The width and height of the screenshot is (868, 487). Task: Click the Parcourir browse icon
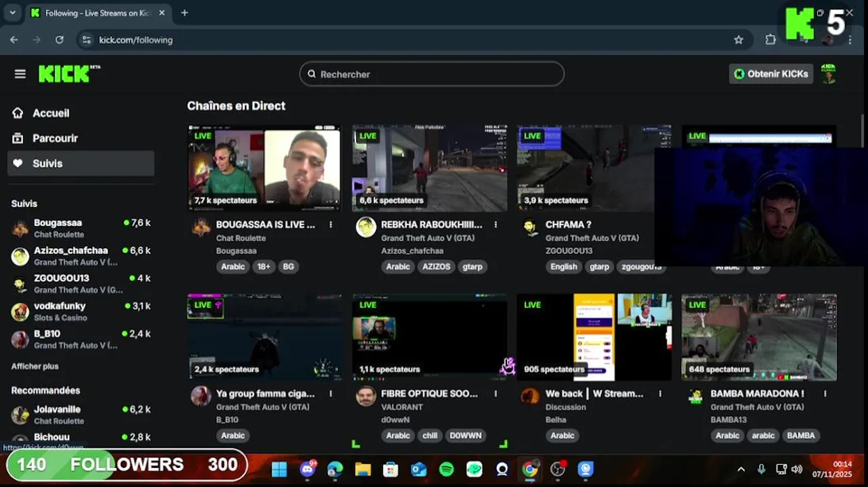click(18, 138)
